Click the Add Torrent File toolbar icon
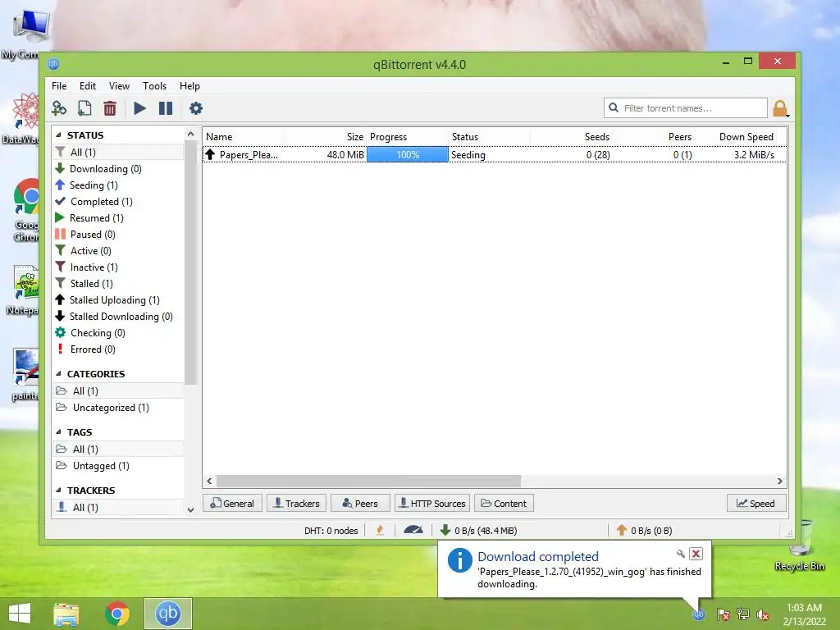 (84, 108)
